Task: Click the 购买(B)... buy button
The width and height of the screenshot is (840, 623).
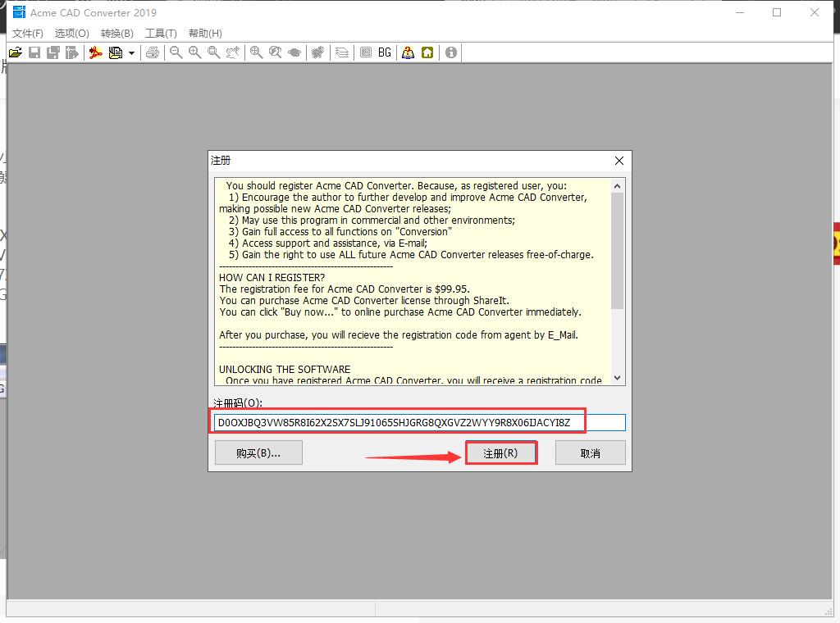Action: click(258, 452)
